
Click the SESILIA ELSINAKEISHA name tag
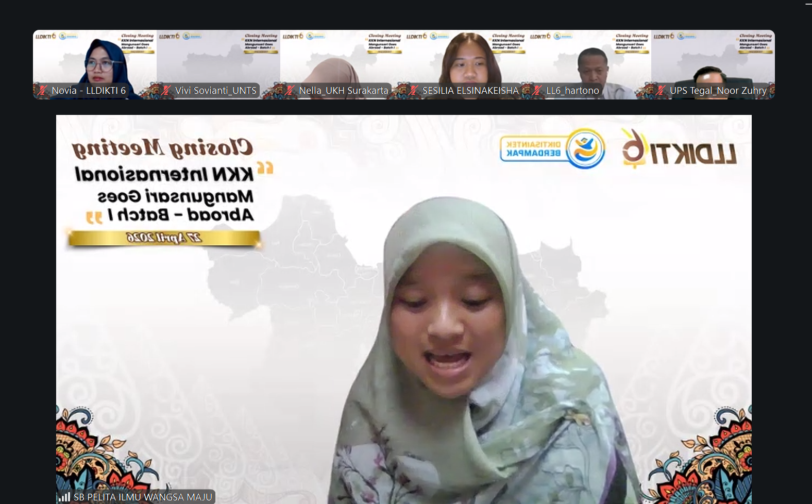pyautogui.click(x=470, y=91)
